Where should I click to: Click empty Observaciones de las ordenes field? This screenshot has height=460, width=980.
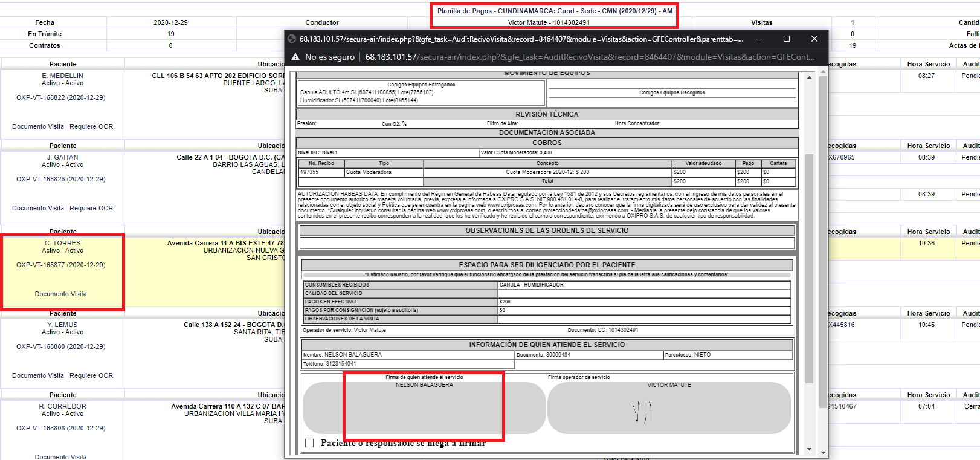[x=547, y=242]
